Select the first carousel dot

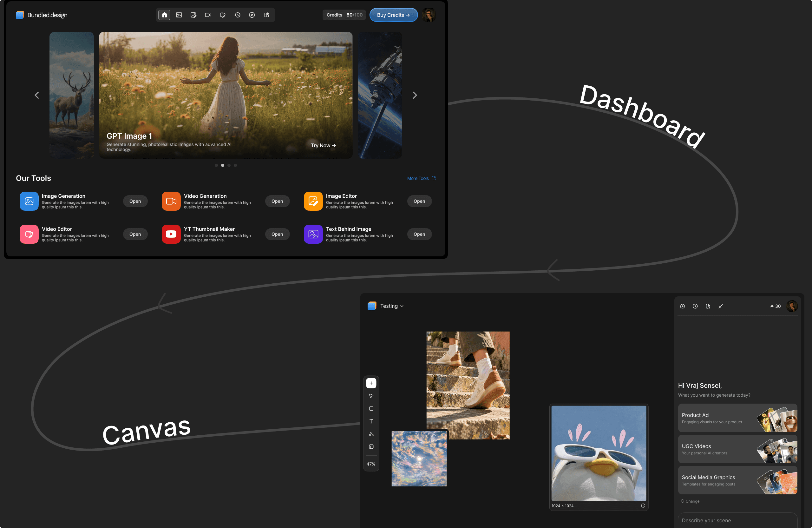point(216,165)
